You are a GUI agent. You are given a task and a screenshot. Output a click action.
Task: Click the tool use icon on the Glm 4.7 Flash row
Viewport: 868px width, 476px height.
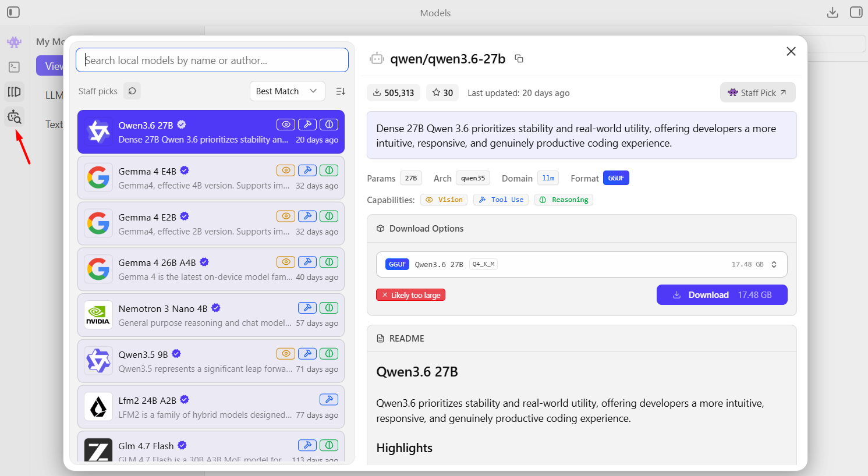(x=307, y=445)
